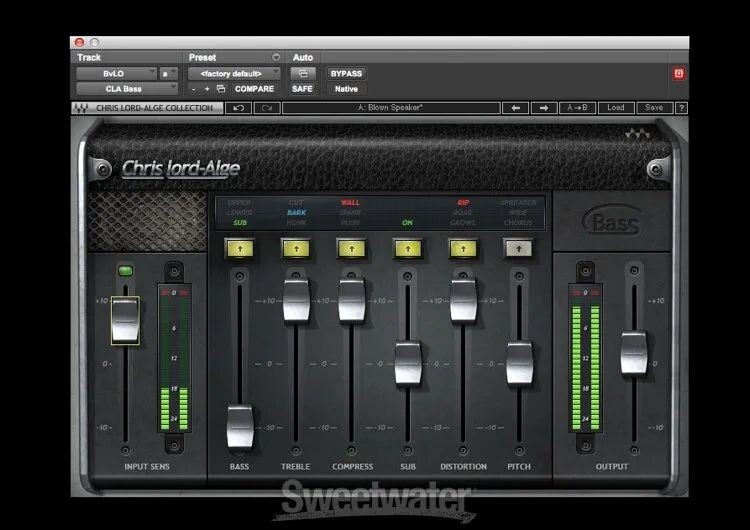
Task: Toggle the Sub mode button above fader
Action: (407, 249)
